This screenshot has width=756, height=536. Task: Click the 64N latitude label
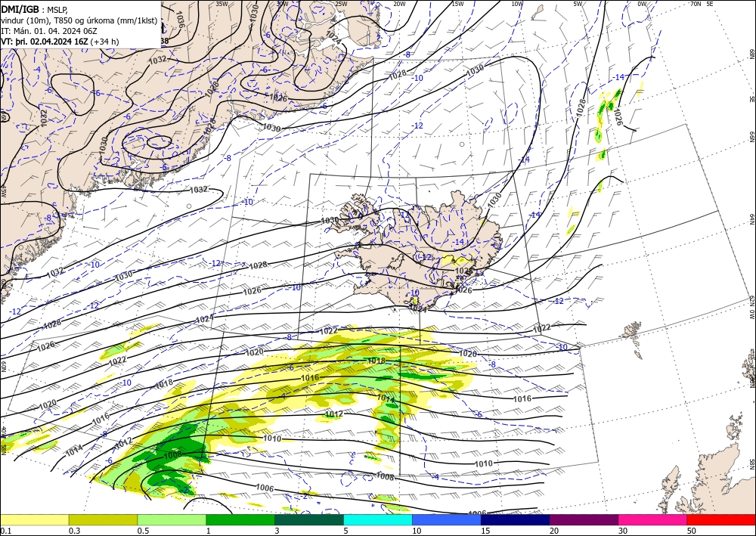coord(751,219)
